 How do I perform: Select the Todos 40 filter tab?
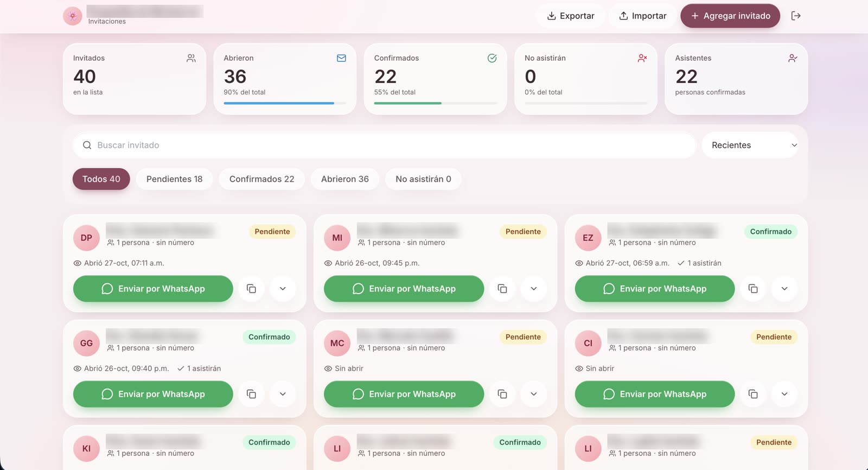coord(101,179)
